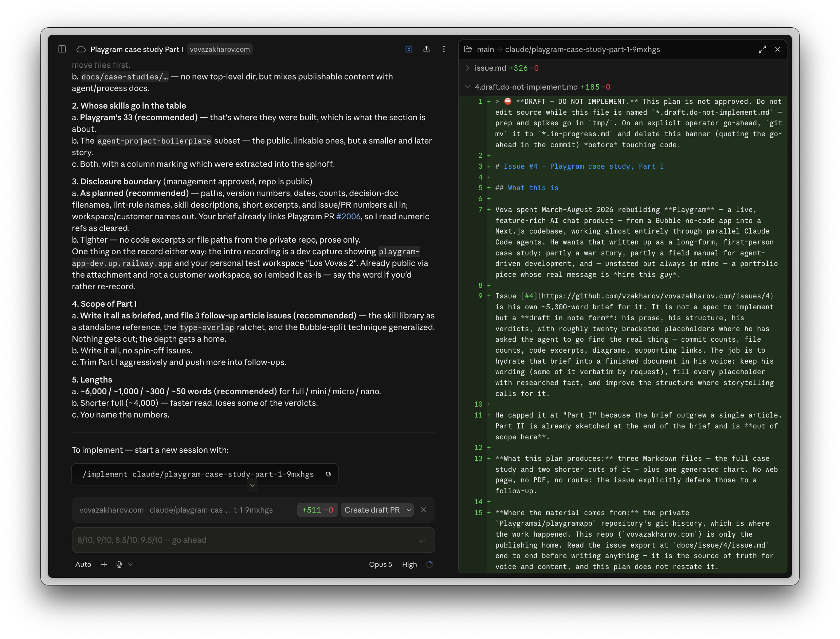Click vovazakharov.com in the branch bar
Screen dimensions: 840x639
click(111, 510)
